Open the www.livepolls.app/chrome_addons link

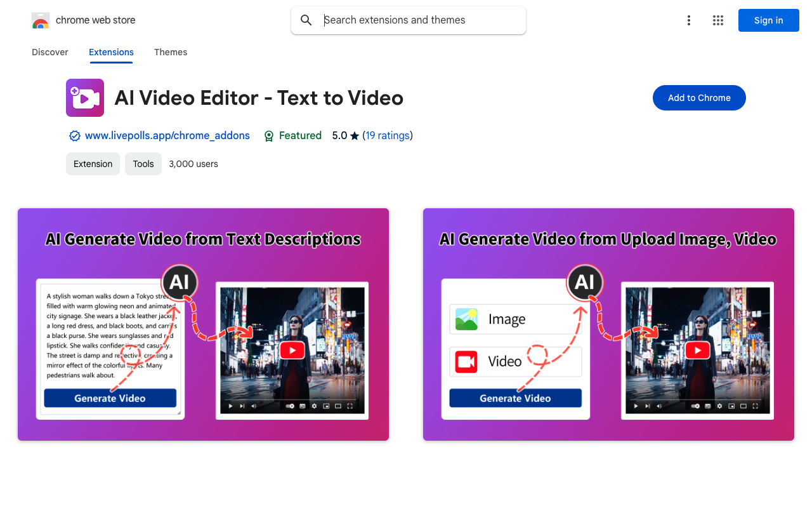coord(167,135)
